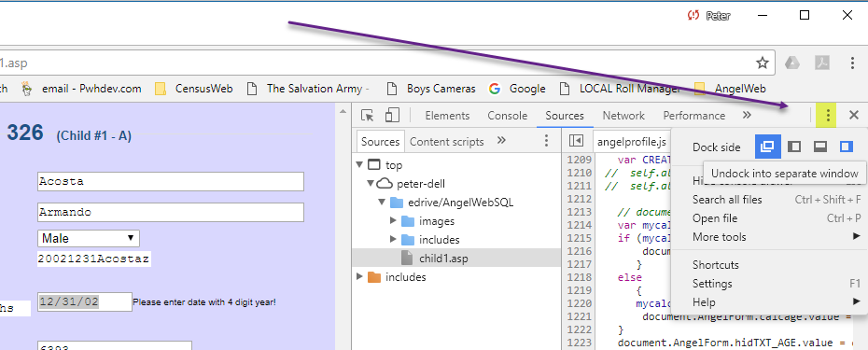Image resolution: width=868 pixels, height=350 pixels.
Task: Switch to the Network tab
Action: (x=623, y=115)
